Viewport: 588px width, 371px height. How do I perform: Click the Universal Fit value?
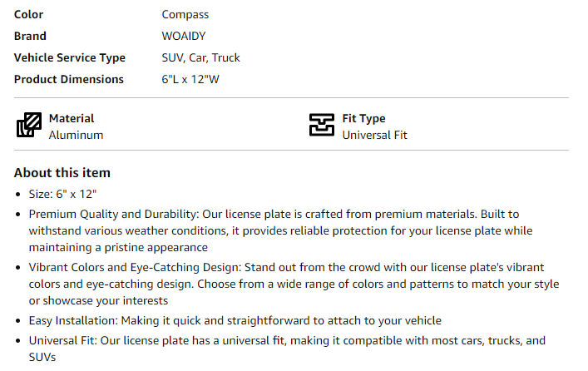pos(374,135)
